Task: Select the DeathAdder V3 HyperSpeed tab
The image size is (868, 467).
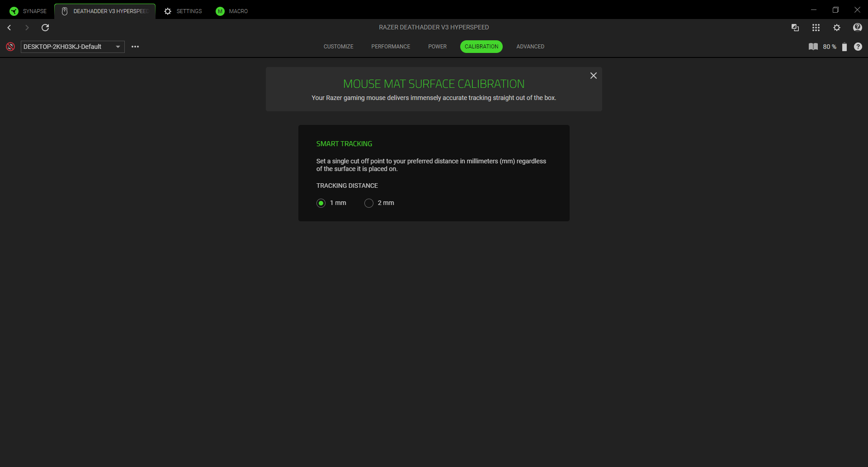Action: (x=105, y=11)
